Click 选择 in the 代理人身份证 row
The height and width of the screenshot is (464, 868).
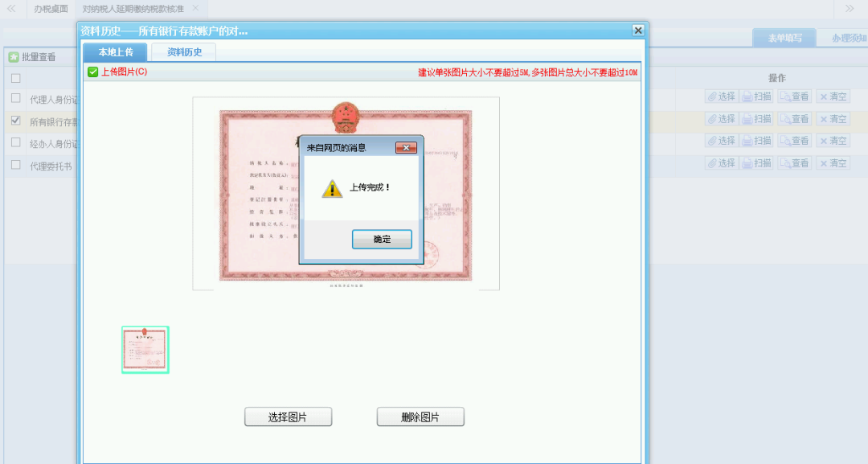click(x=722, y=96)
